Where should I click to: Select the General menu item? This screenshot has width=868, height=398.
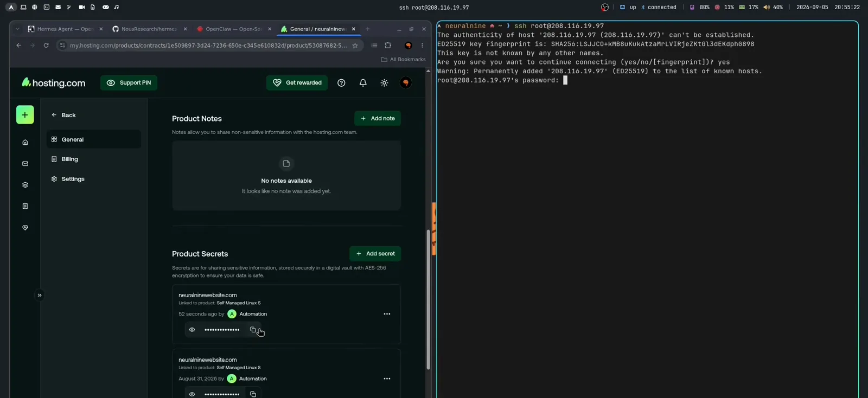(x=94, y=139)
